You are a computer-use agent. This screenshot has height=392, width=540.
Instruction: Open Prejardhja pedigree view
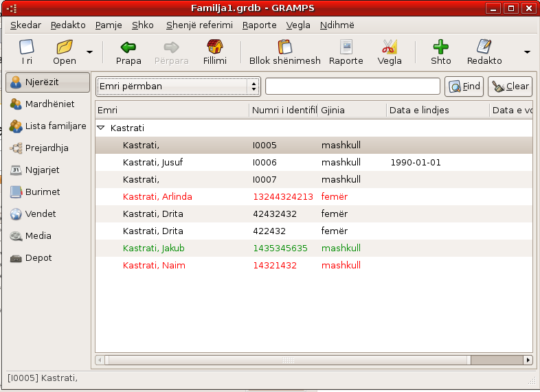pos(48,148)
